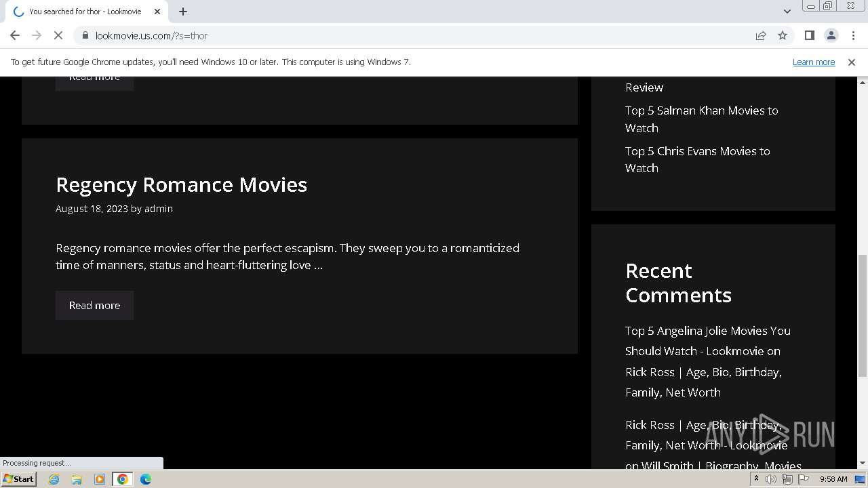The width and height of the screenshot is (868, 488).
Task: Open Top 5 Chris Evans Movies to Watch
Action: (x=698, y=159)
